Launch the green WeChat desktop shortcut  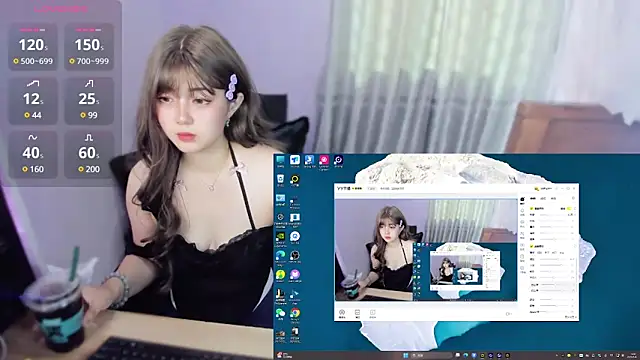(x=280, y=314)
